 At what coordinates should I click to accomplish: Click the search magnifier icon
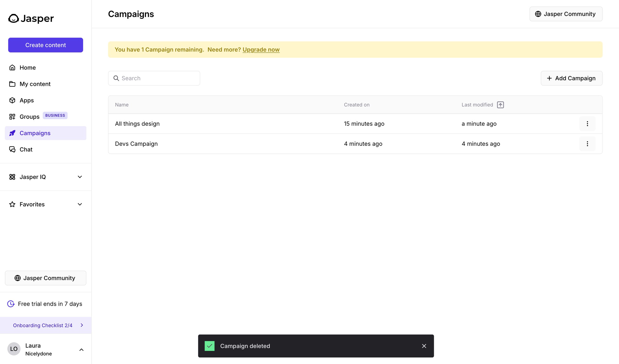point(116,78)
